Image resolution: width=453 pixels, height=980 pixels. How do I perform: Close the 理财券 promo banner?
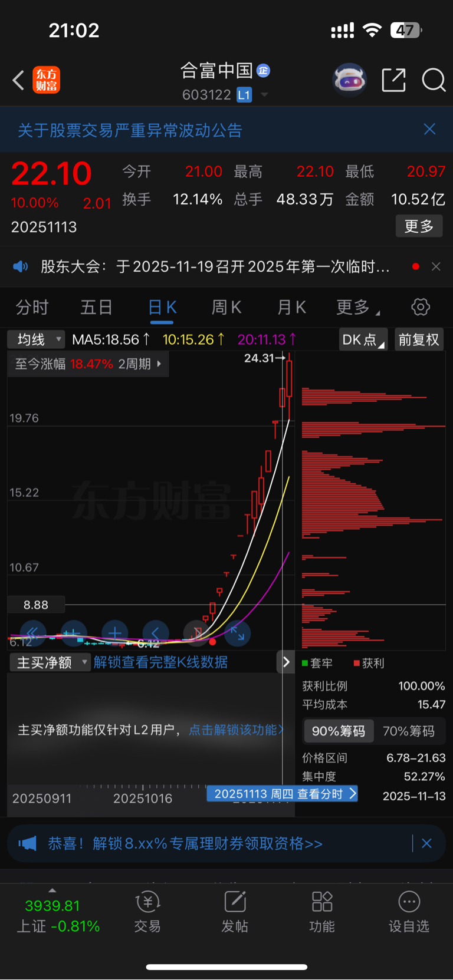click(x=426, y=844)
